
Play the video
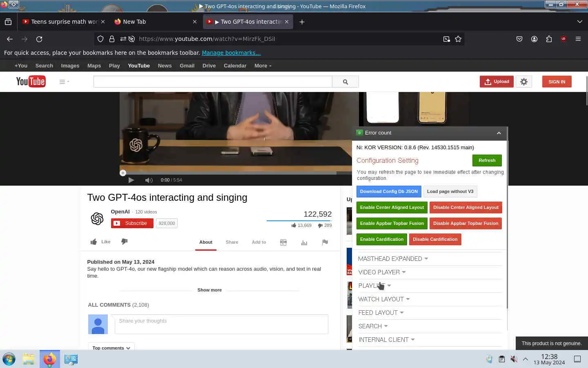click(131, 180)
